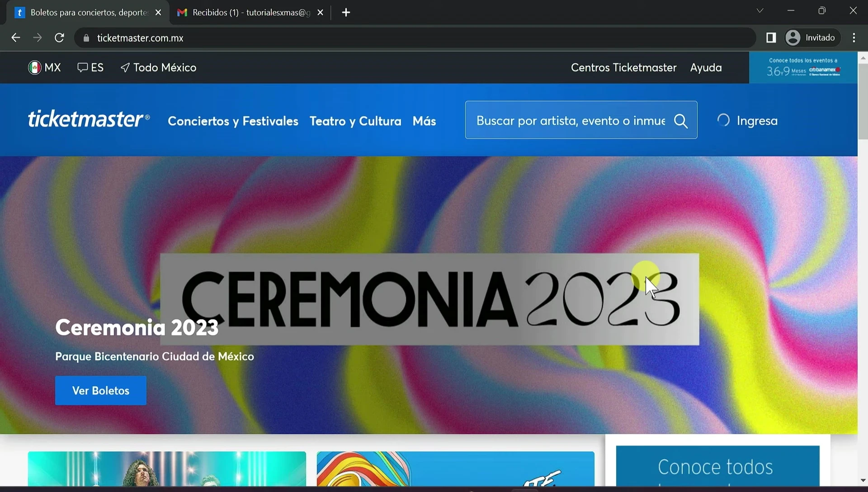The width and height of the screenshot is (868, 492).
Task: Minimize the browser window
Action: tap(791, 11)
